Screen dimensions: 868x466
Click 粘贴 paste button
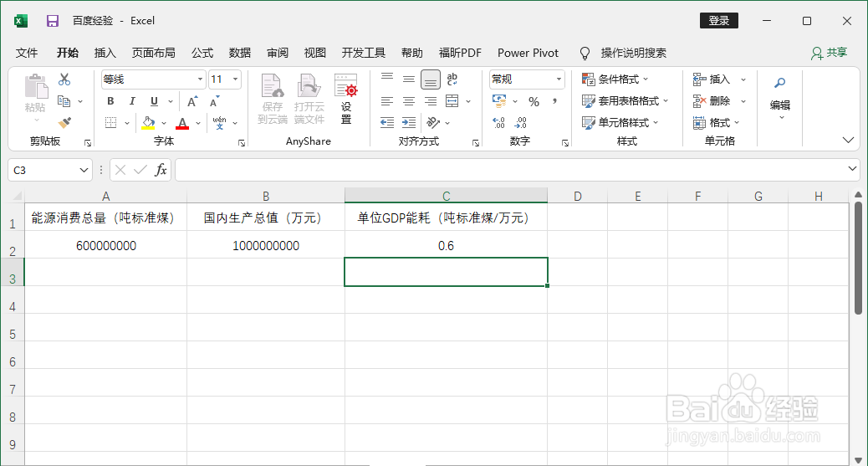pyautogui.click(x=36, y=99)
